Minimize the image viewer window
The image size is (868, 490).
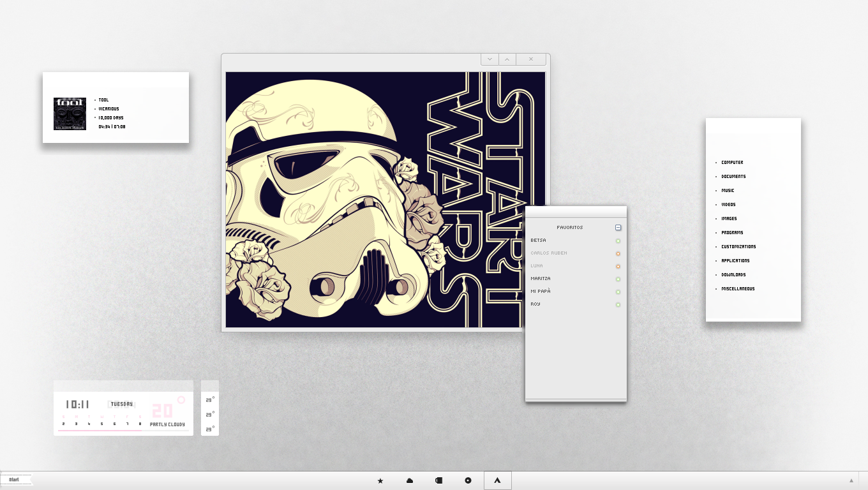[490, 59]
